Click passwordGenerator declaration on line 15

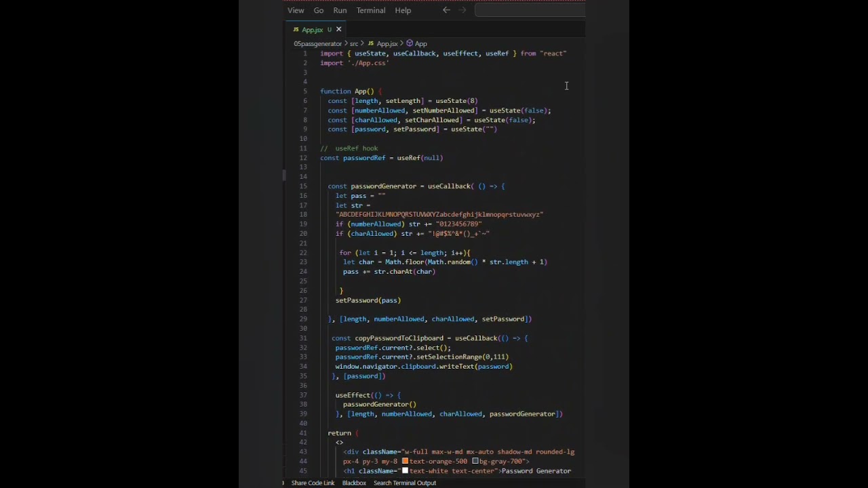pos(383,186)
